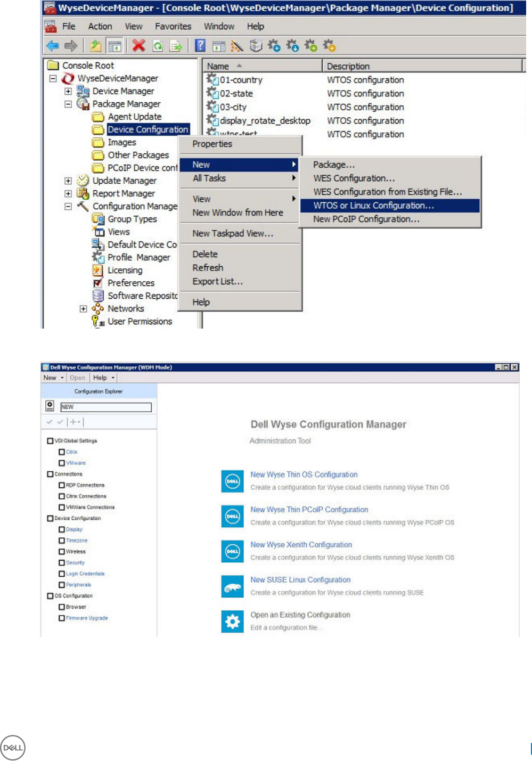The height and width of the screenshot is (761, 532).
Task: Click the box package toolbar icon
Action: tap(256, 46)
